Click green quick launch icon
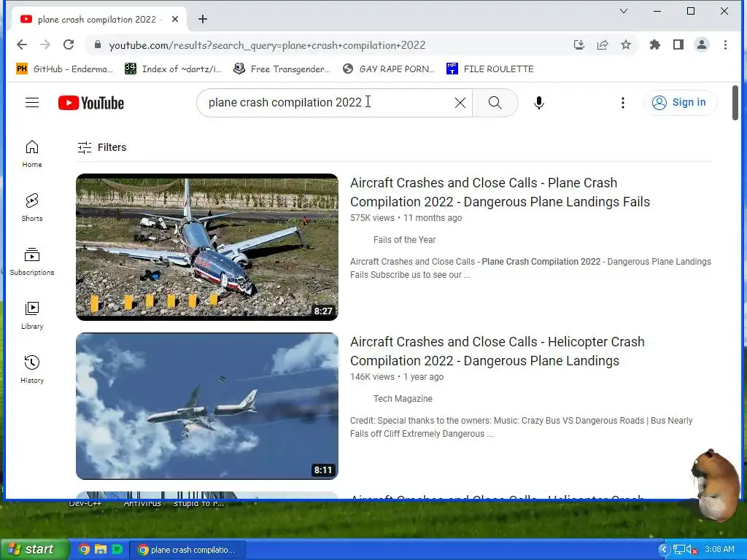This screenshot has height=560, width=747. [117, 549]
